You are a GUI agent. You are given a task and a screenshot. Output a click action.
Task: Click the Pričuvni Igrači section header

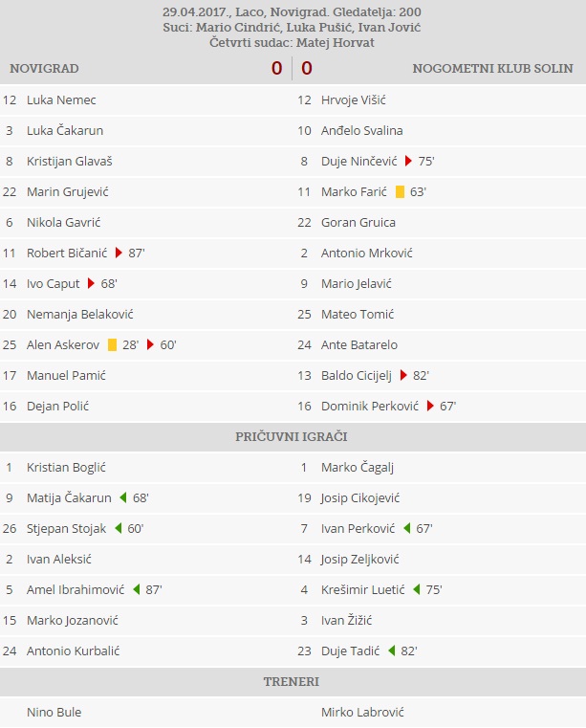292,436
